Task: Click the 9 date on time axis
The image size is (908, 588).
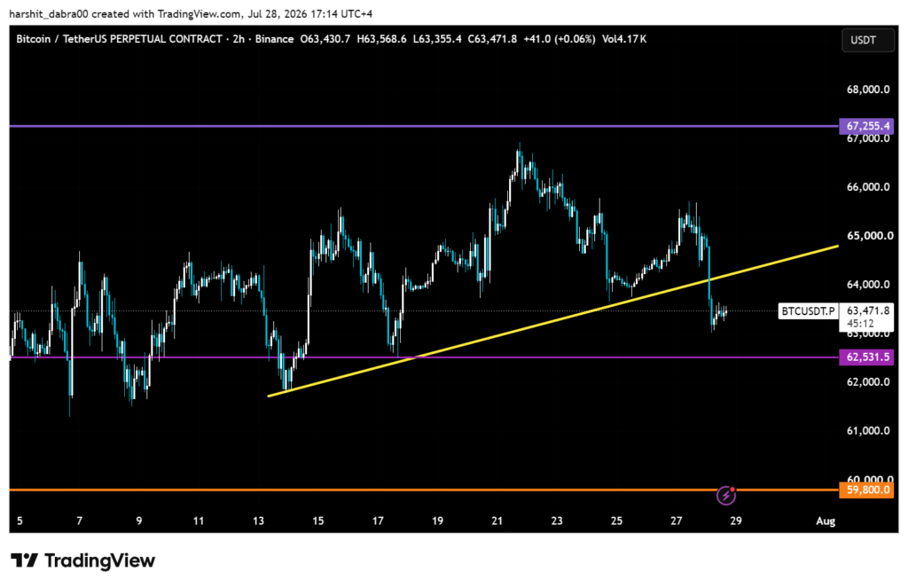Action: (139, 521)
